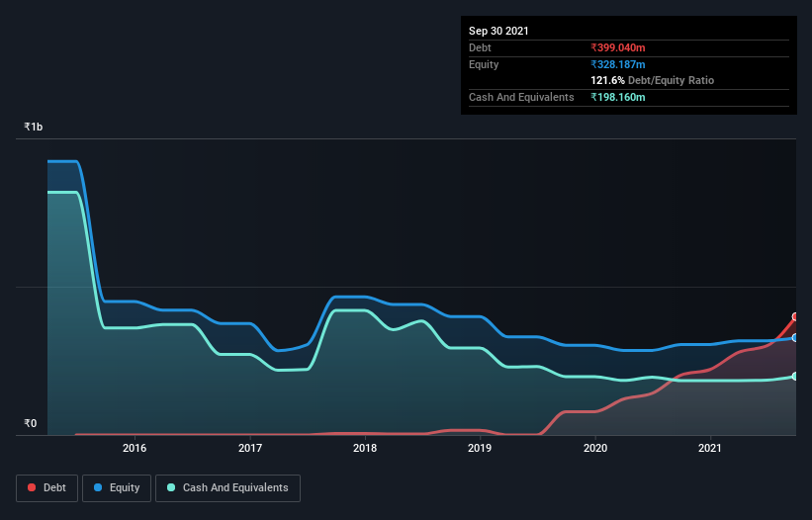Click the 121.6% Debt/Equity Ratio text
The image size is (812, 520).
(653, 81)
